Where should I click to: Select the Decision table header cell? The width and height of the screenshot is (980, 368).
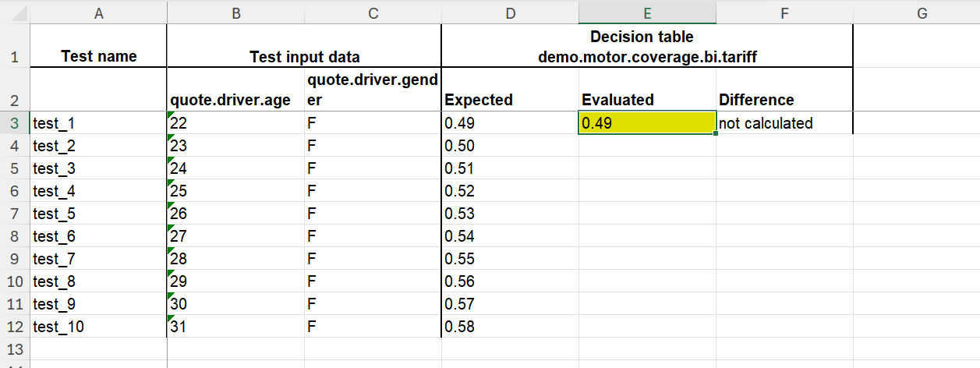(x=647, y=46)
